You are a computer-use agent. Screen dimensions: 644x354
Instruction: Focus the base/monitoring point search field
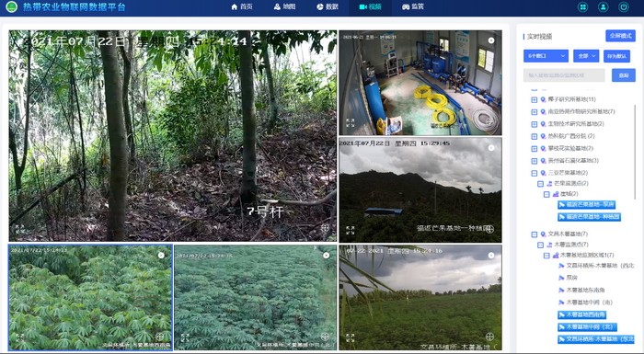click(x=564, y=75)
